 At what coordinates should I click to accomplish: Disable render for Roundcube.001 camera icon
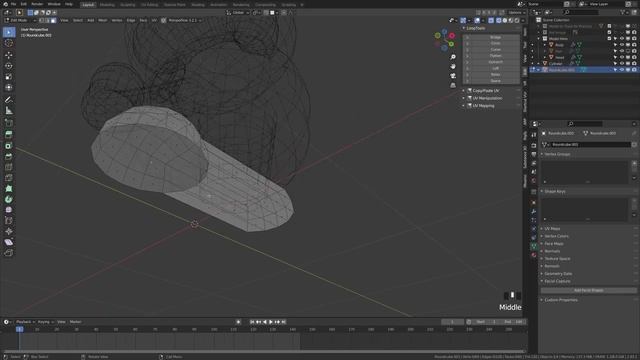(x=634, y=70)
